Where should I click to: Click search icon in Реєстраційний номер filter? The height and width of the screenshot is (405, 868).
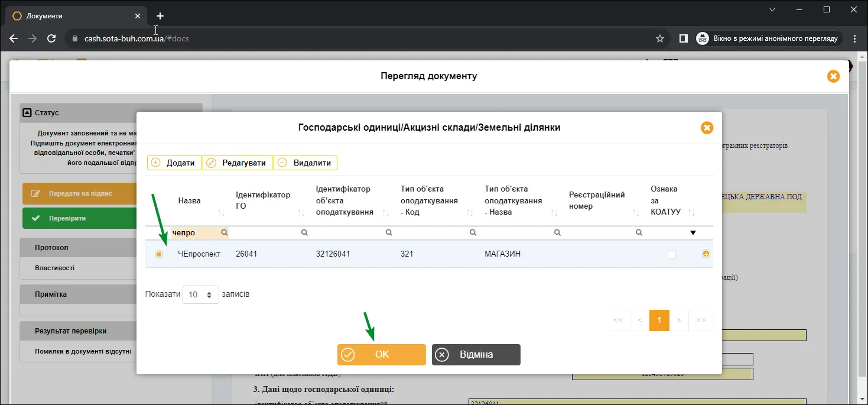pos(639,233)
